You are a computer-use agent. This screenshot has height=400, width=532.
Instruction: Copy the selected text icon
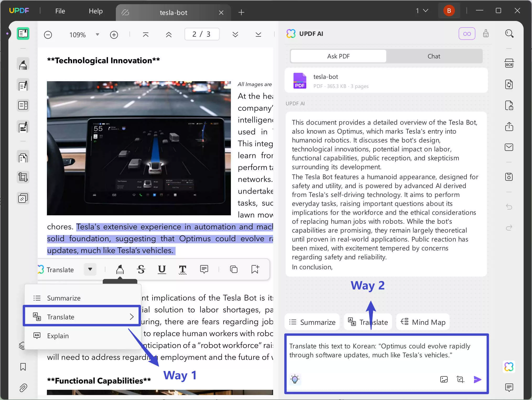click(234, 269)
